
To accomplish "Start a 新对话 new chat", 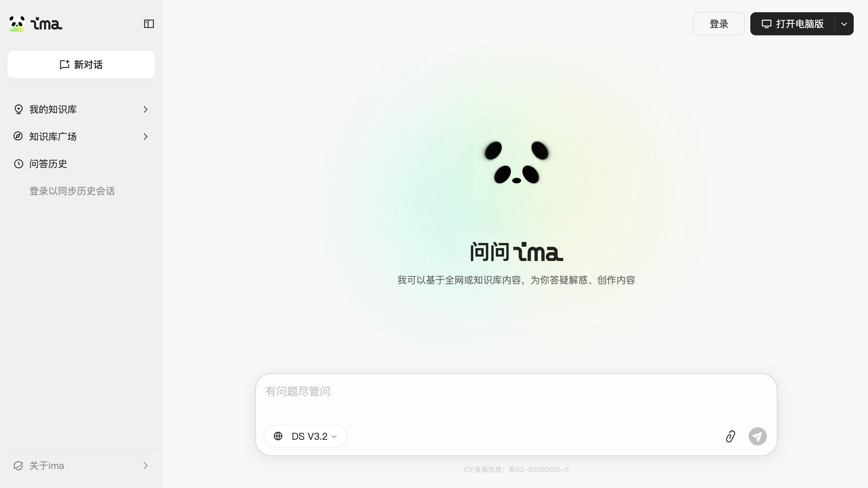I will click(81, 65).
